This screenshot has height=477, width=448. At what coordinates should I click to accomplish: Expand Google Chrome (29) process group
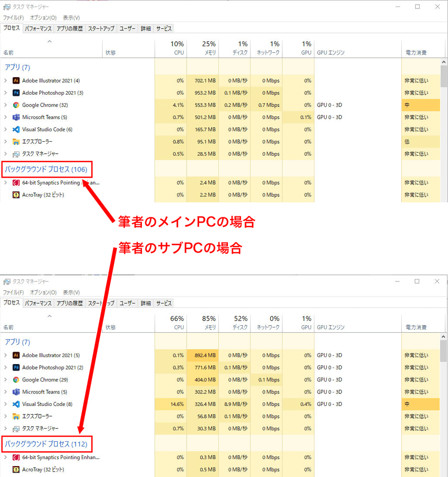click(x=5, y=380)
